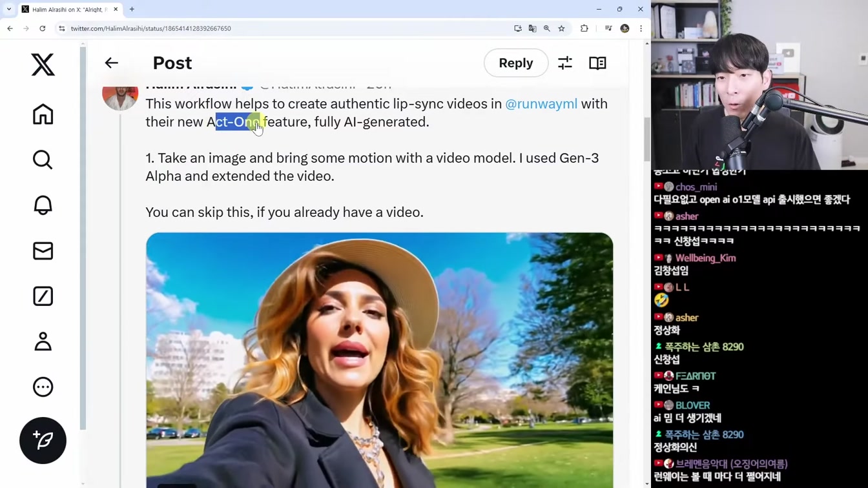
Task: Click the browser forward arrow
Action: pyautogui.click(x=26, y=28)
